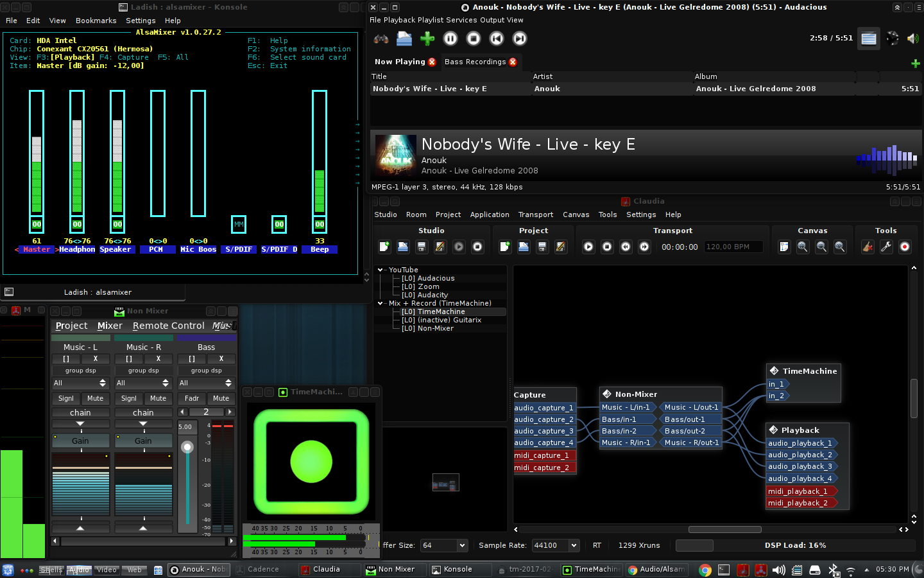Screen dimensions: 924x578
Task: Toggle Signl view on Music - L strip
Action: (x=66, y=399)
